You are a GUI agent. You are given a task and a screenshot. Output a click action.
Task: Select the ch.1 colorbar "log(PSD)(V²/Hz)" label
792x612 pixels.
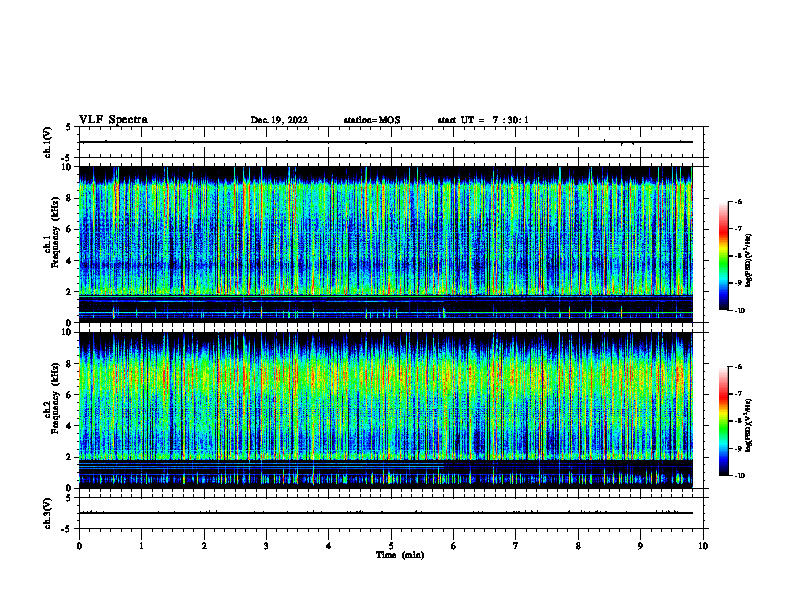(749, 261)
